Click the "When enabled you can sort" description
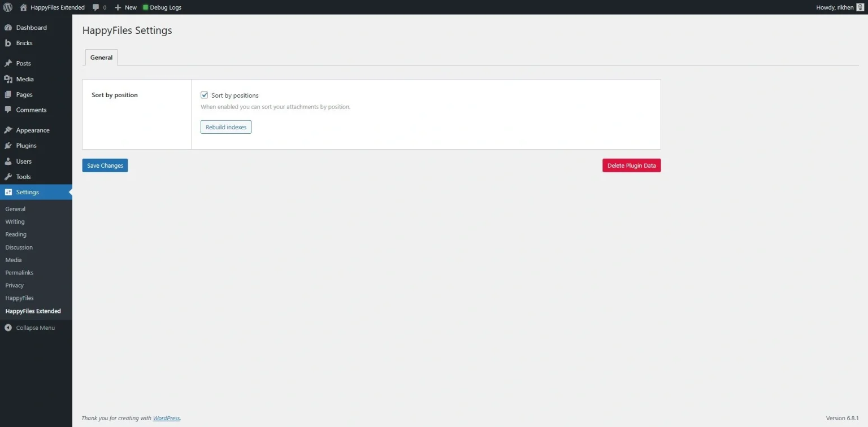 tap(276, 107)
